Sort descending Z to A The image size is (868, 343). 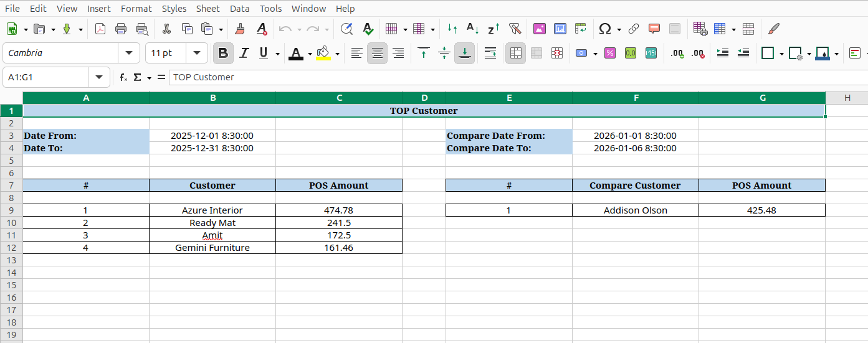(494, 29)
